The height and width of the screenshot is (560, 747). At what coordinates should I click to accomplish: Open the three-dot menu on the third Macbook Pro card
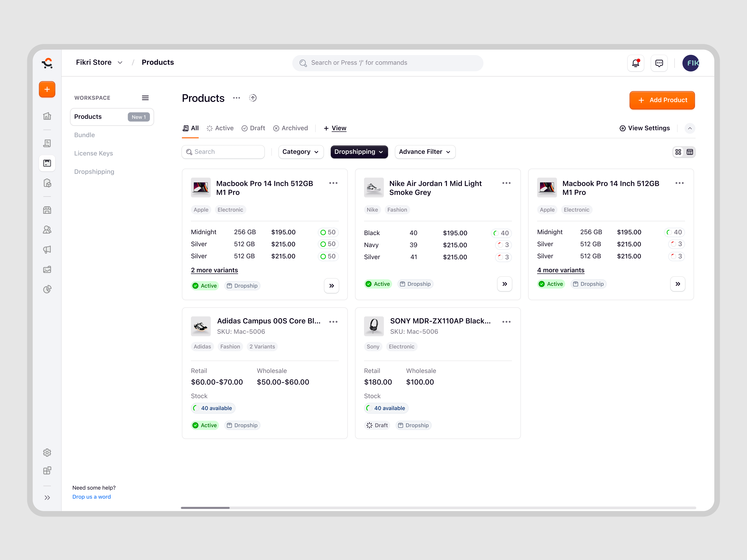click(679, 183)
